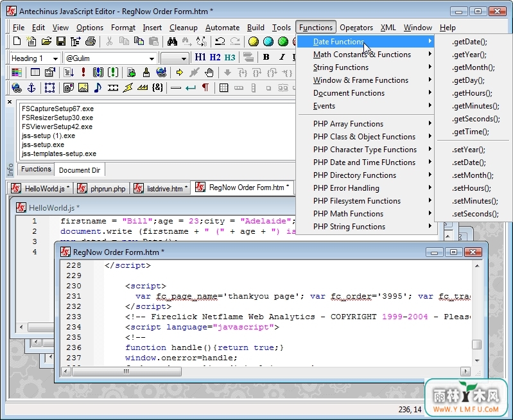513x420 pixels.
Task: Select FSViewerSetup42.exe in the file list
Action: (57, 127)
